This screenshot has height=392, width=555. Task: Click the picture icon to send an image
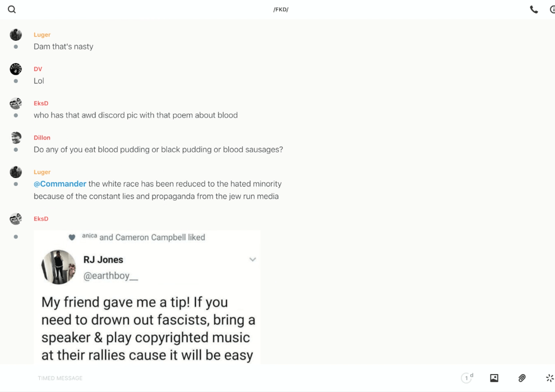click(x=494, y=378)
